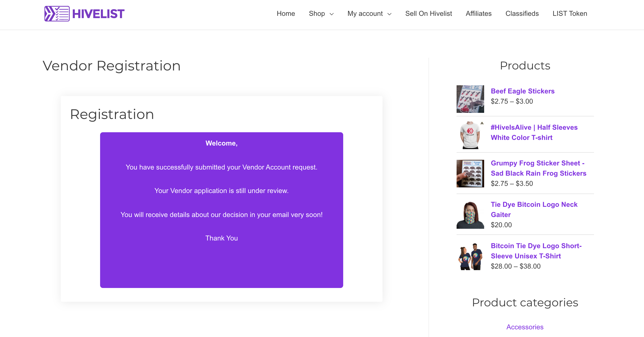This screenshot has width=644, height=337.
Task: Click the white HiveIsAlive T-shirt thumbnail
Action: point(470,135)
